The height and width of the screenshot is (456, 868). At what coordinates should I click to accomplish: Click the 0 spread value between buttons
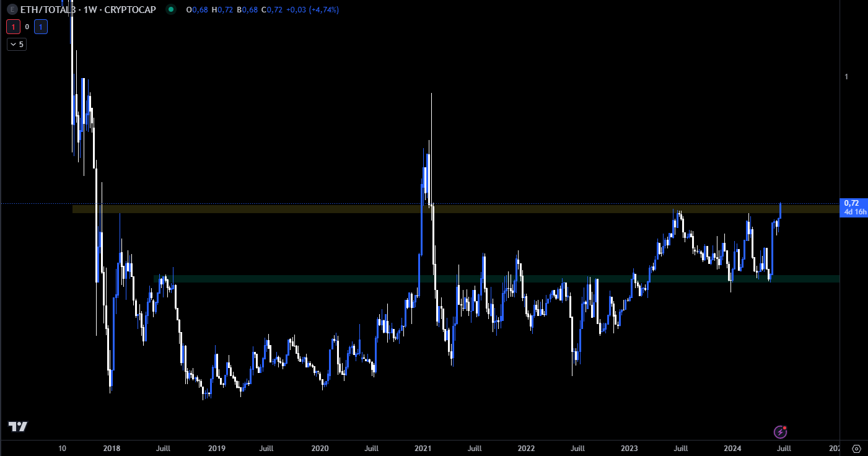(x=27, y=27)
